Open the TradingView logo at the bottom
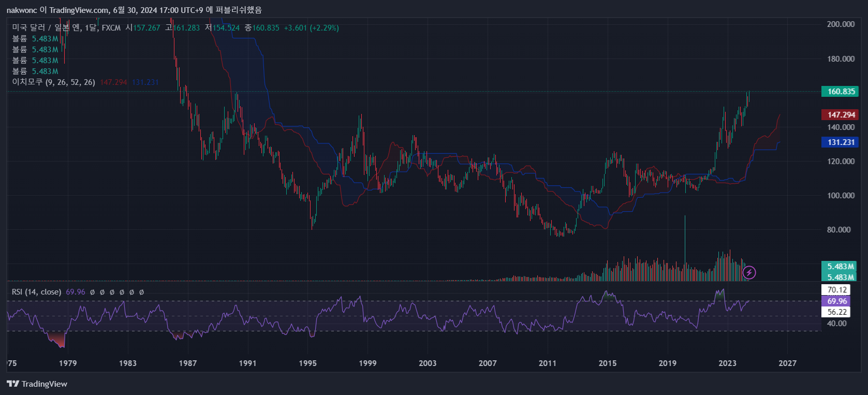The width and height of the screenshot is (868, 395). coord(37,384)
